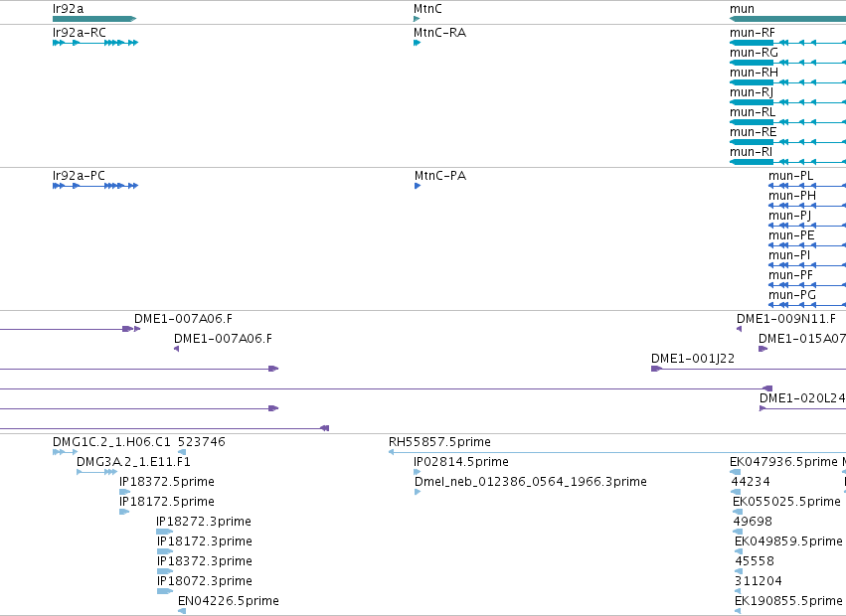Select transcript mun-RG
Image resolution: width=846 pixels, height=616 pixels.
tap(754, 53)
